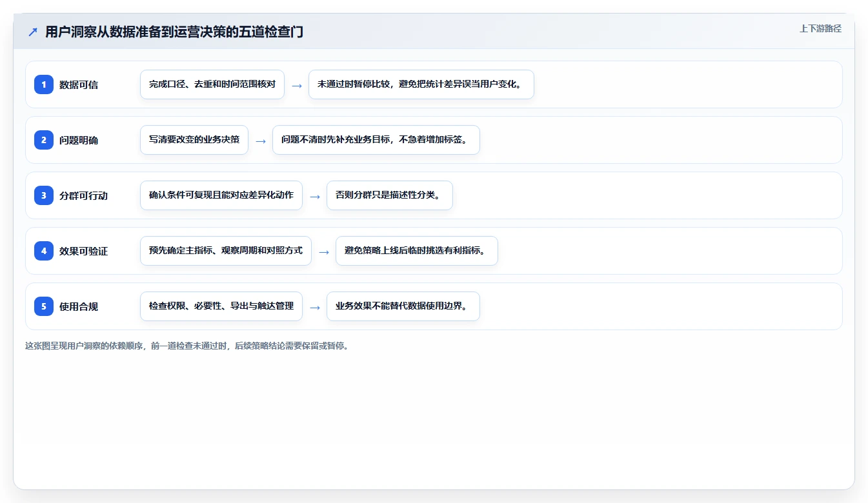868x503 pixels.
Task: Click the arrow after 检查权限、必要性、导出与触达管理
Action: pos(315,307)
